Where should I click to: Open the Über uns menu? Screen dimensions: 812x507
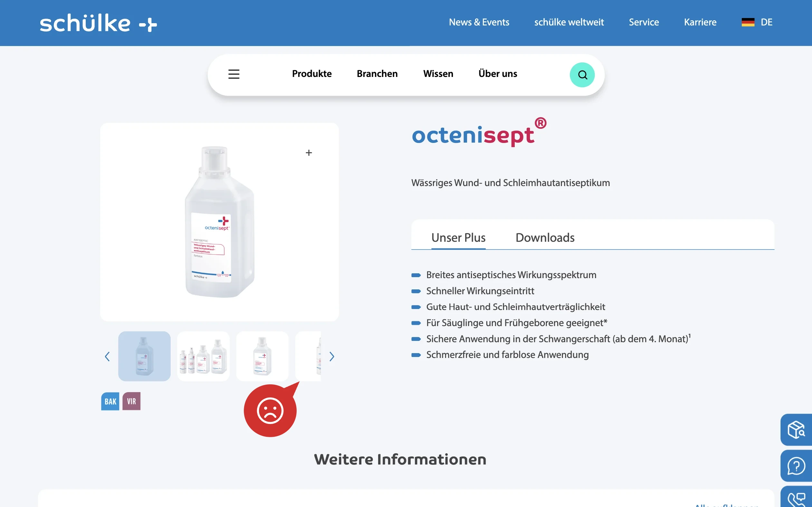(x=498, y=74)
